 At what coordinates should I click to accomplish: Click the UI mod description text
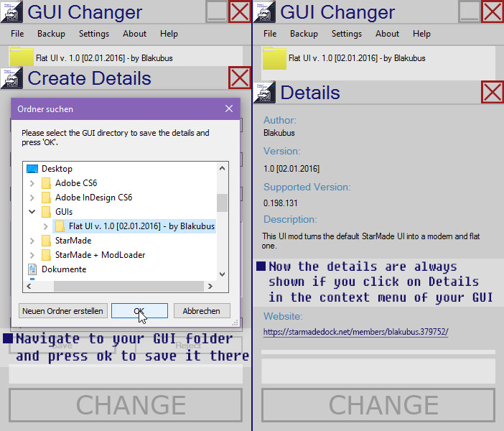371,241
